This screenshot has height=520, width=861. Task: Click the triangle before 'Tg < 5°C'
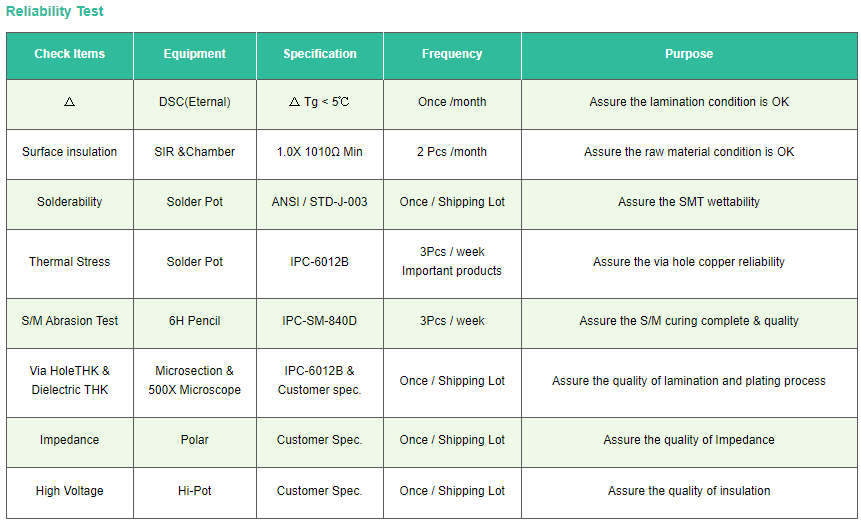point(294,102)
